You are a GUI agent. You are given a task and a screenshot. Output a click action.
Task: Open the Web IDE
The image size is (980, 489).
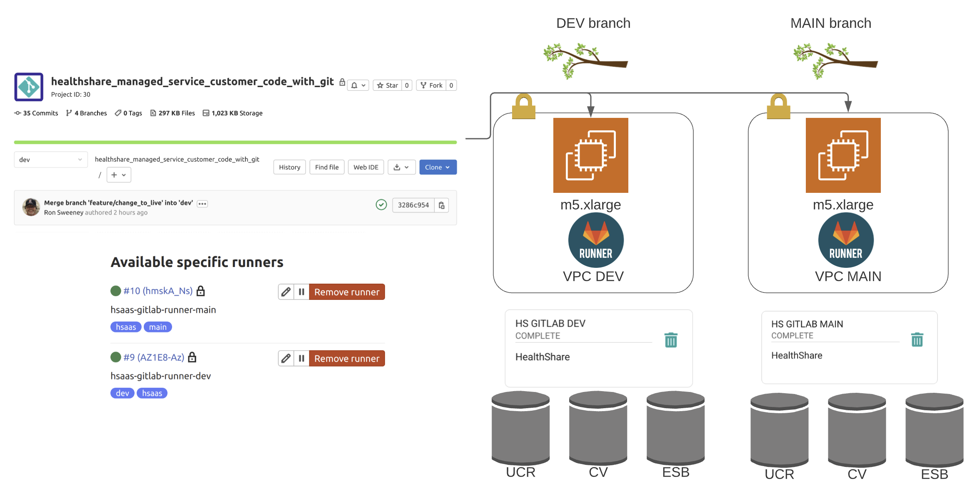pos(366,167)
